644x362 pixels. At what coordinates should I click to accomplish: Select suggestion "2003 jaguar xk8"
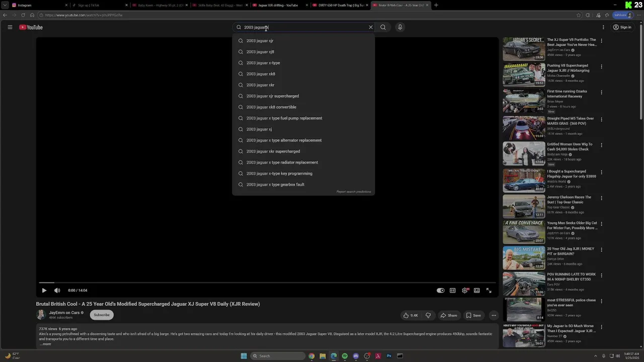coord(303,74)
